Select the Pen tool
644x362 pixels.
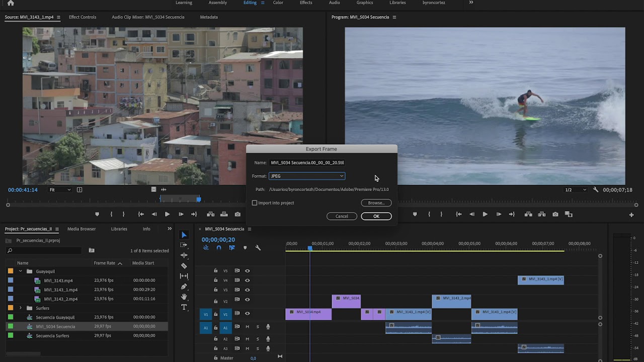pos(184,287)
